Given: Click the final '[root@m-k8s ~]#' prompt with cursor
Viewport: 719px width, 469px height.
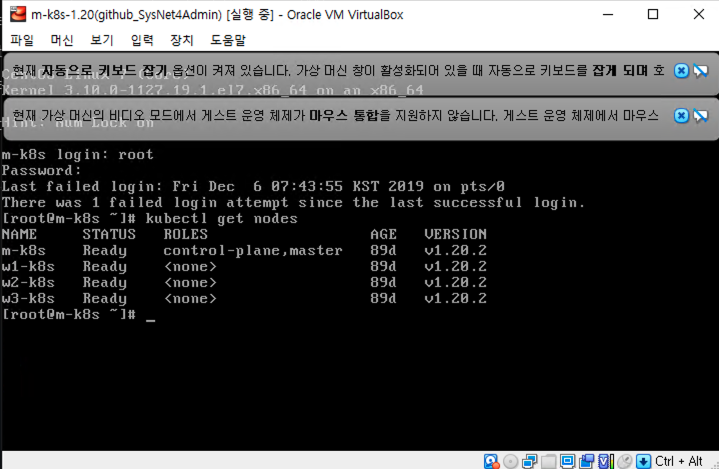Looking at the screenshot, I should click(78, 315).
